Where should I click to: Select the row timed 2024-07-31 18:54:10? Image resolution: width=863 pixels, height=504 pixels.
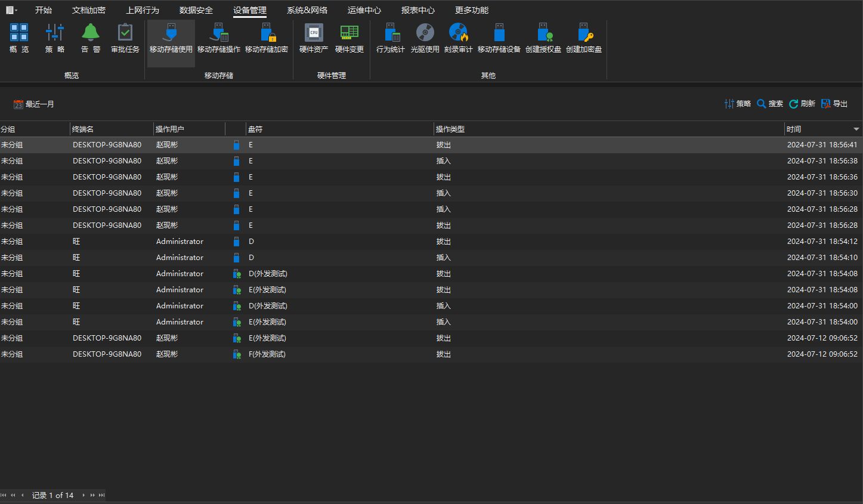pos(431,258)
